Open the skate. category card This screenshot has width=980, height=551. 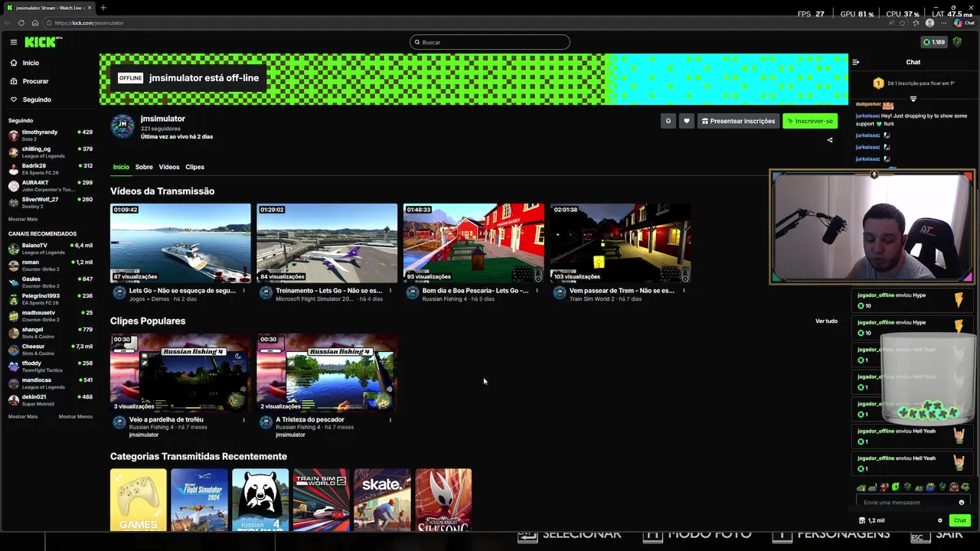pyautogui.click(x=382, y=500)
